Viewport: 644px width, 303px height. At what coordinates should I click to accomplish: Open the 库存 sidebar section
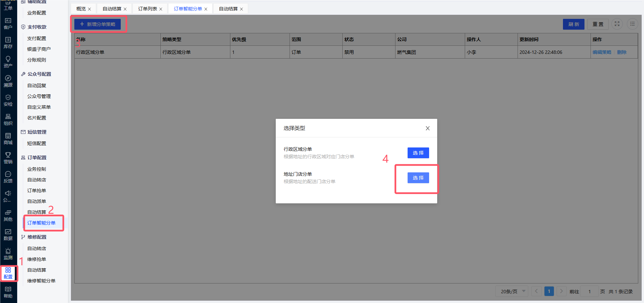[x=8, y=43]
